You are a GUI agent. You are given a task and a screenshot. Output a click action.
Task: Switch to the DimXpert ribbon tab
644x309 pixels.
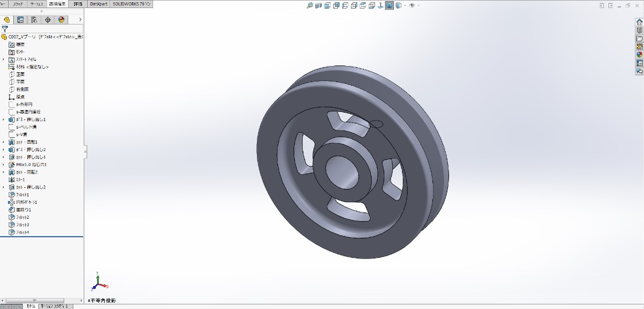tap(97, 3)
